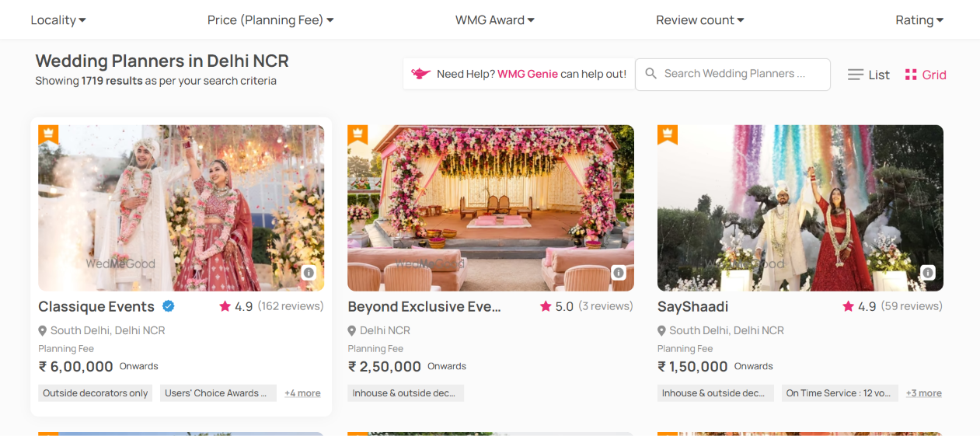Viewport: 980px width, 436px height.
Task: Click the search magnifier icon
Action: coord(650,74)
